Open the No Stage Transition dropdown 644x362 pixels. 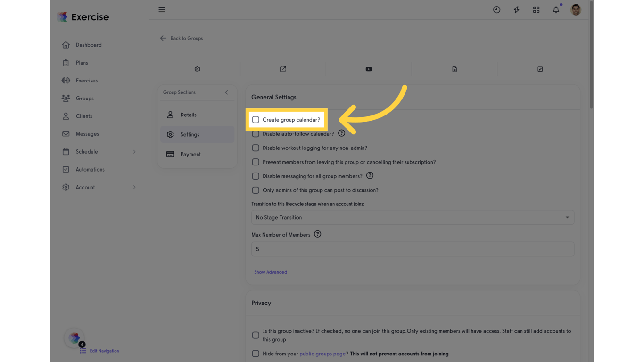coord(413,217)
